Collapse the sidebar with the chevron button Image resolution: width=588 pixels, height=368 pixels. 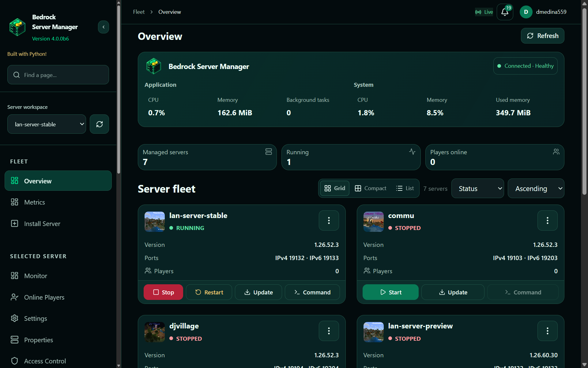(x=104, y=27)
